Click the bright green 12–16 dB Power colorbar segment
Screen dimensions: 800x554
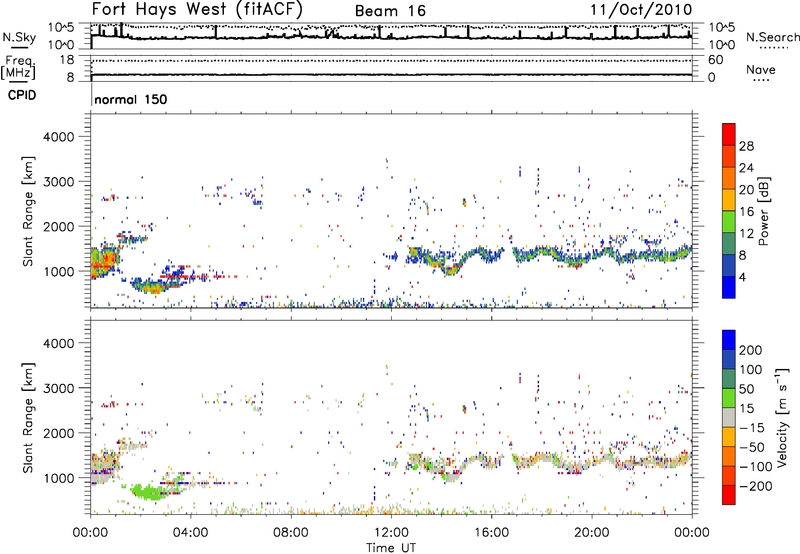[729, 222]
